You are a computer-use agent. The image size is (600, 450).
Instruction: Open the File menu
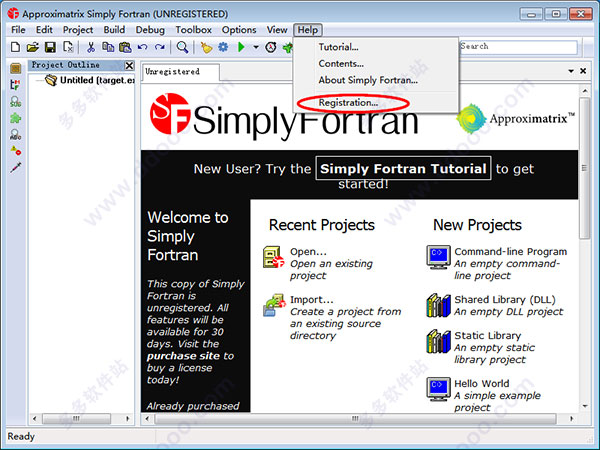(x=18, y=30)
